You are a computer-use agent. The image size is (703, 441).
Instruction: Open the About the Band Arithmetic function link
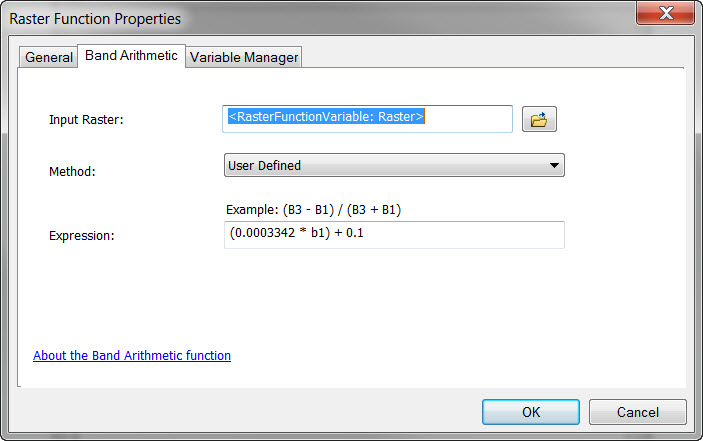132,355
